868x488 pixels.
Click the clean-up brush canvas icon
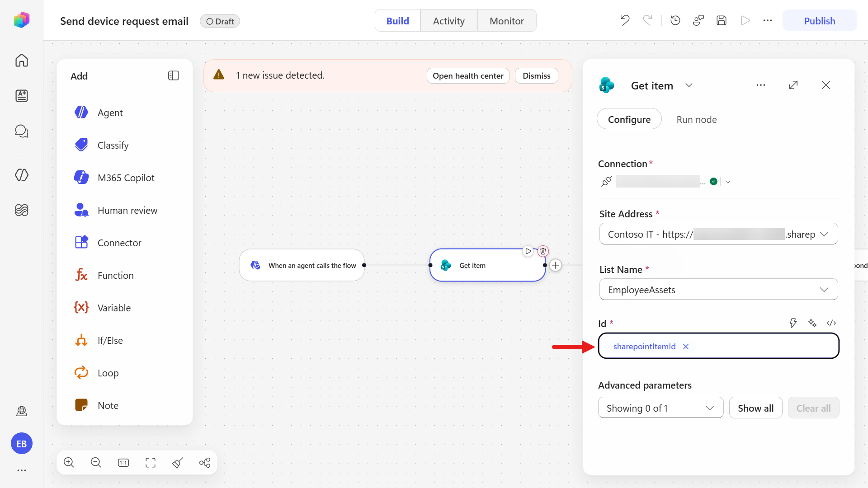pyautogui.click(x=178, y=462)
